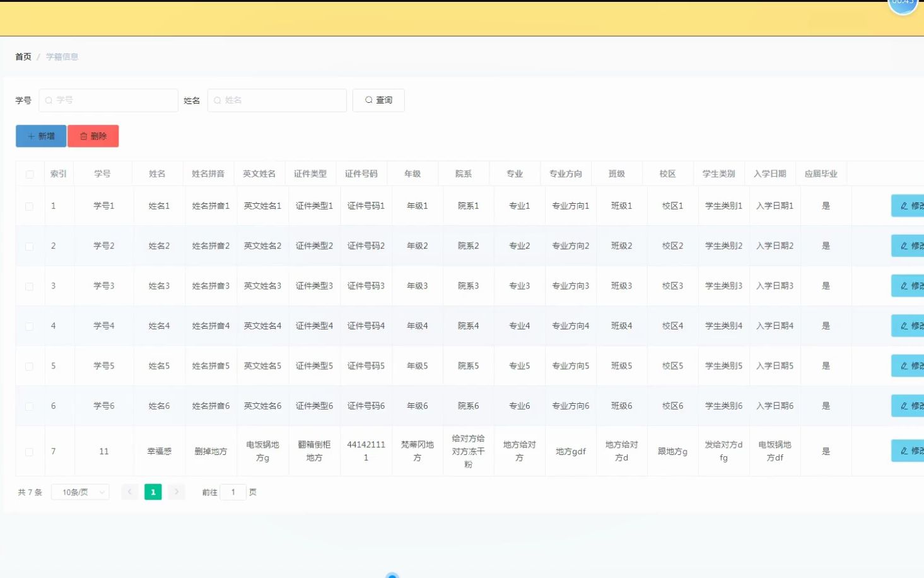Select page 1 in pagination
The image size is (924, 578).
point(153,492)
